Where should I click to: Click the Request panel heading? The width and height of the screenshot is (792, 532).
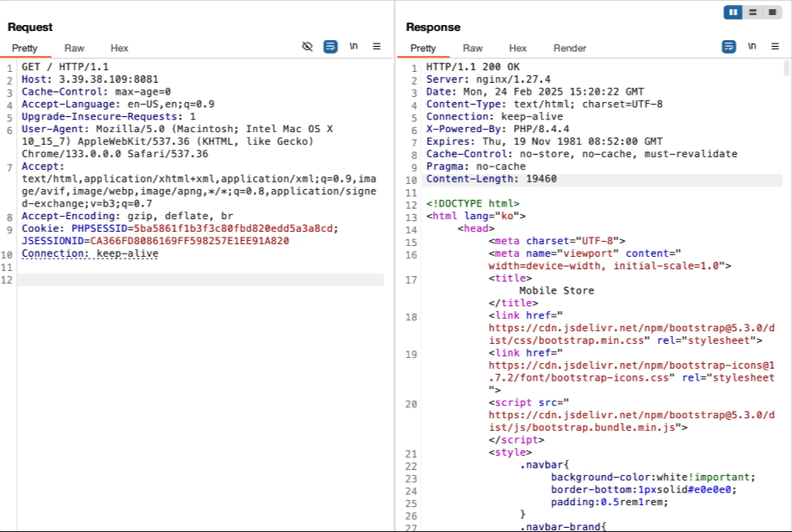tap(30, 28)
